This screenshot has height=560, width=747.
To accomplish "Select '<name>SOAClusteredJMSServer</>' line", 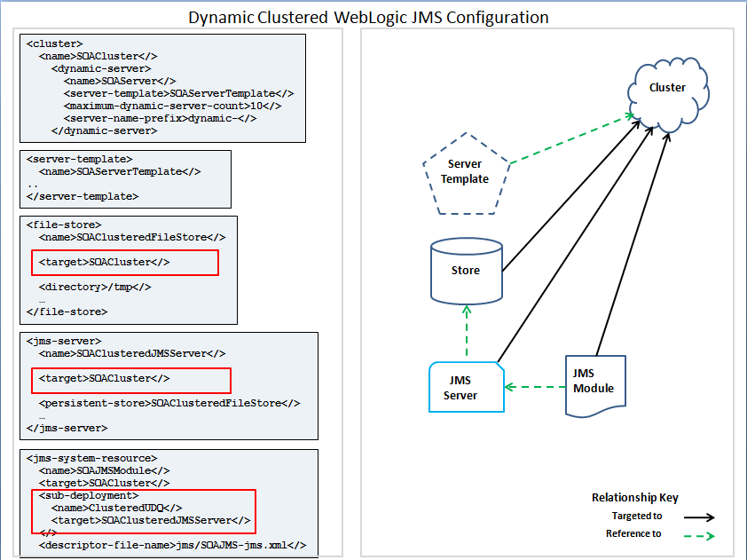I will coord(132,353).
